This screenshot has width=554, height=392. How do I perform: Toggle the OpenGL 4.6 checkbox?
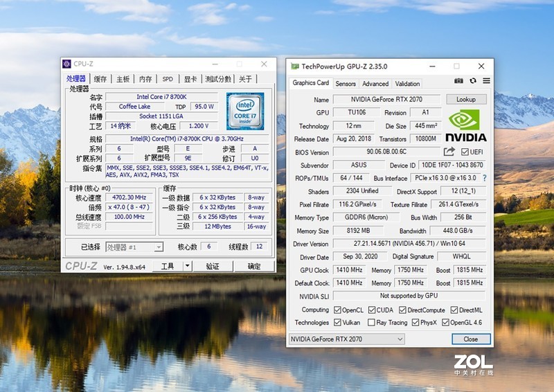click(x=445, y=322)
